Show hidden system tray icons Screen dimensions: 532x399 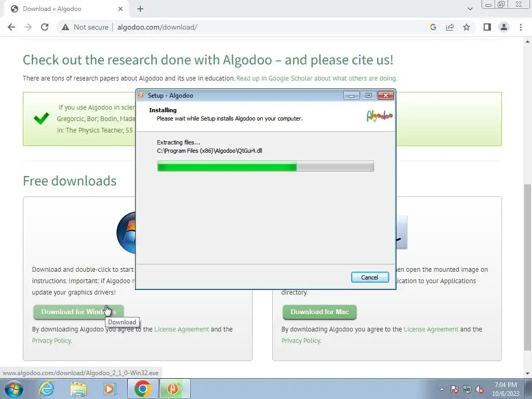tap(442, 389)
